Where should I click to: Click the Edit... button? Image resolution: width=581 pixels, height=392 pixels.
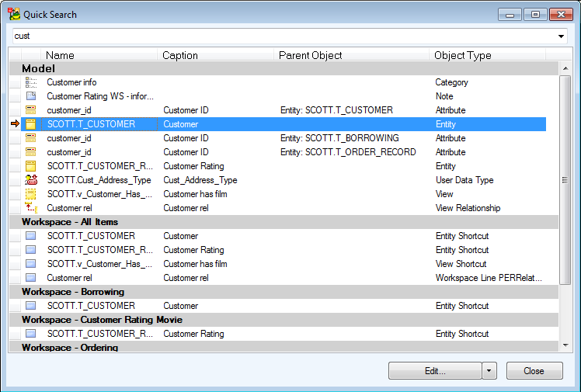[x=435, y=371]
